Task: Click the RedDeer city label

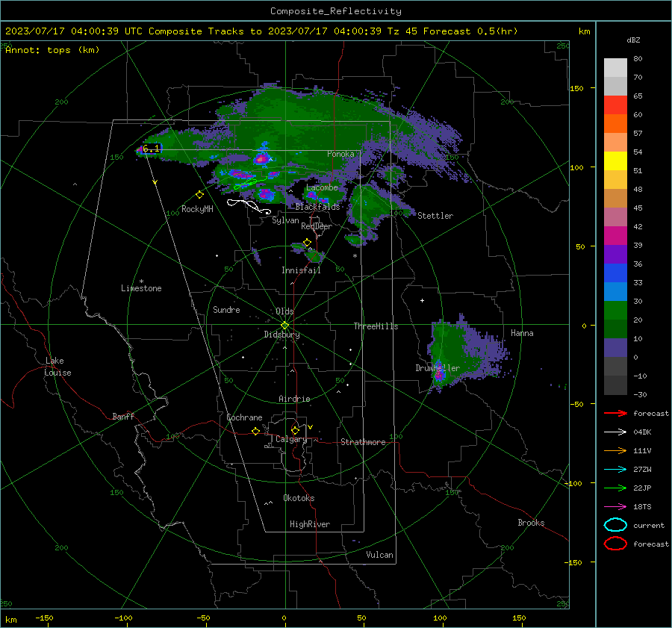Action: coord(317,226)
